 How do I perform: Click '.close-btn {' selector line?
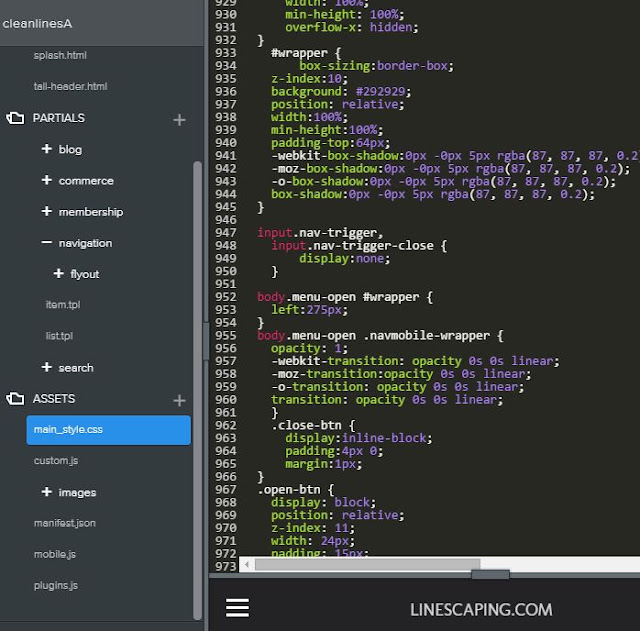[313, 425]
